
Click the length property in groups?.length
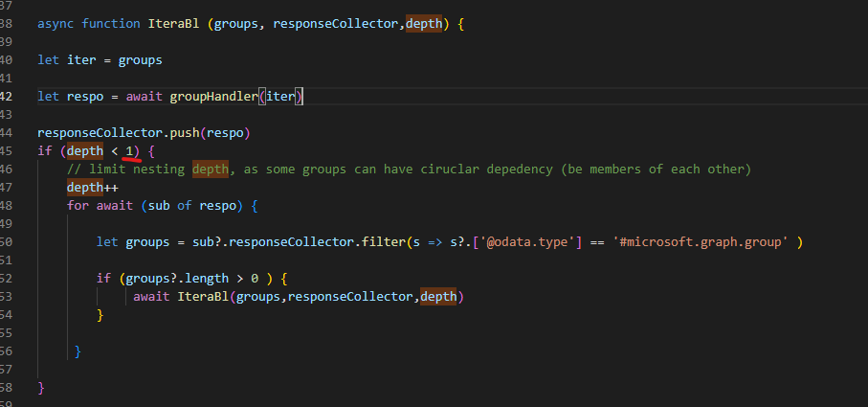coord(207,278)
